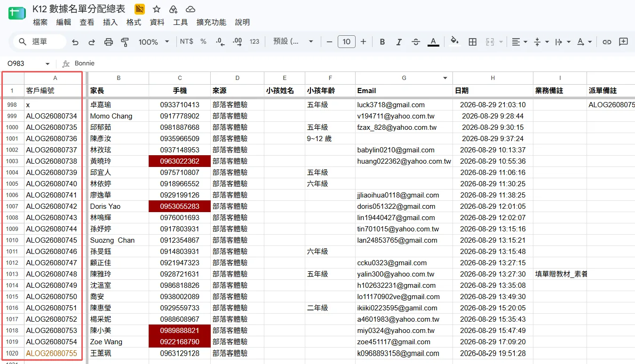This screenshot has width=635, height=364.
Task: Open the 預設 font dropdown
Action: pyautogui.click(x=293, y=41)
